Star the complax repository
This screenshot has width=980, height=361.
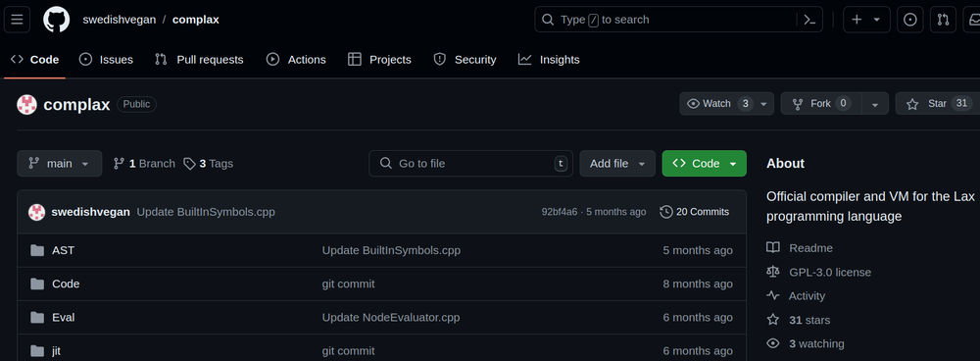(x=938, y=104)
